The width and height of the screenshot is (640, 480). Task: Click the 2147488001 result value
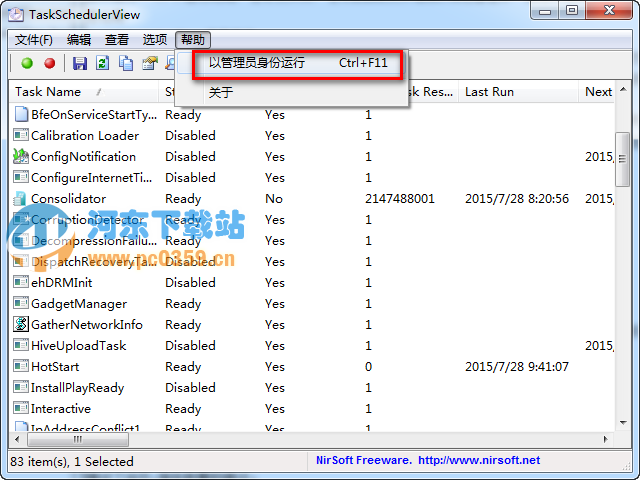click(400, 199)
